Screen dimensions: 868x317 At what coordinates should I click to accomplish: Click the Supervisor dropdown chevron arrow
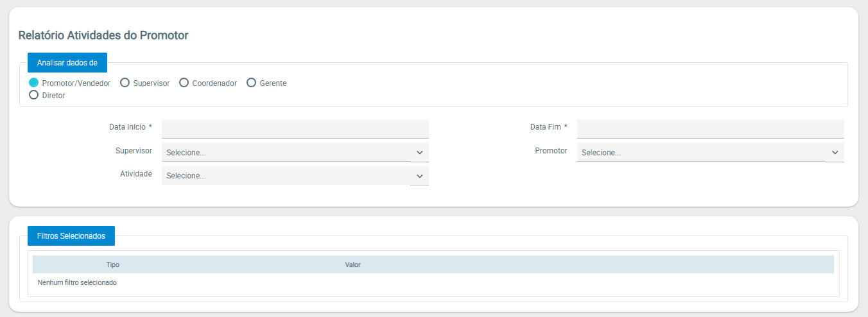pos(419,153)
